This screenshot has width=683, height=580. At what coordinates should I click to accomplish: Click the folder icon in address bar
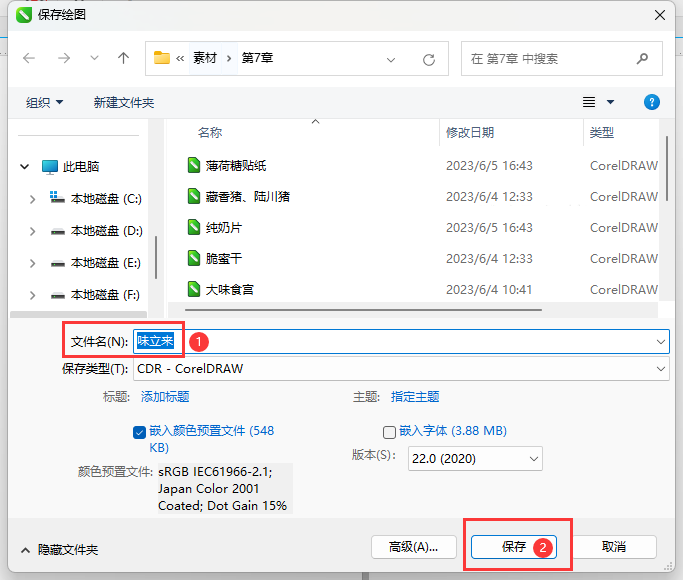162,58
